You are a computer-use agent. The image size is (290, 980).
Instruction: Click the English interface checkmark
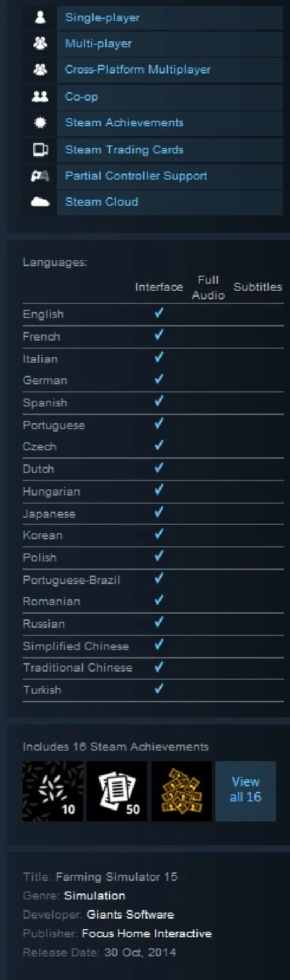(x=159, y=313)
